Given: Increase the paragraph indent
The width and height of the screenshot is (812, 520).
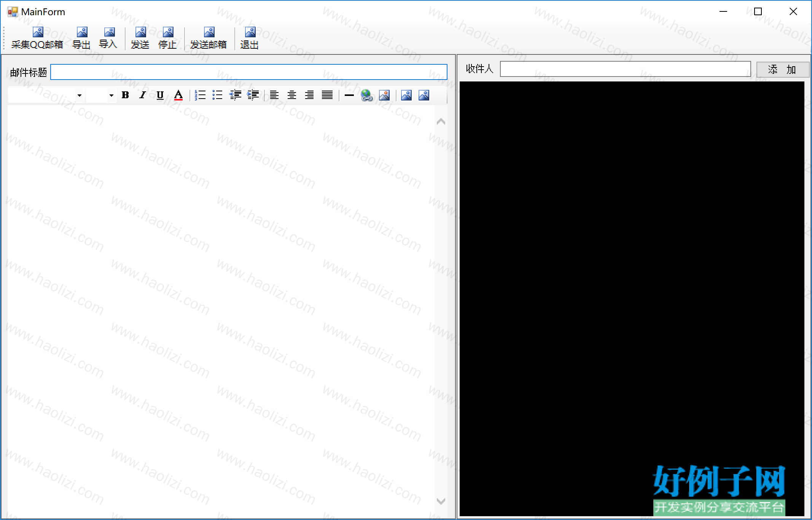Looking at the screenshot, I should (x=253, y=95).
